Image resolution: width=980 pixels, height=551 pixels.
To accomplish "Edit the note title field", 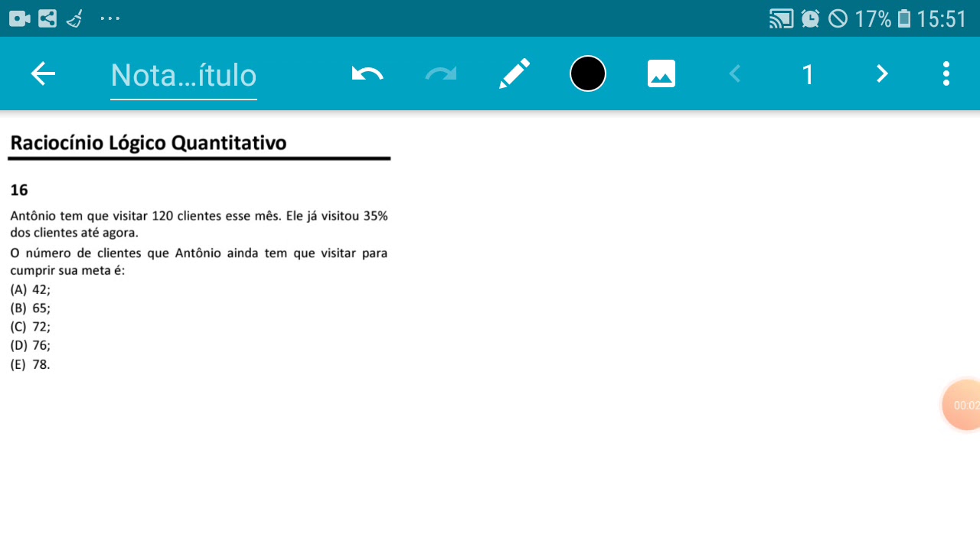I will click(184, 75).
